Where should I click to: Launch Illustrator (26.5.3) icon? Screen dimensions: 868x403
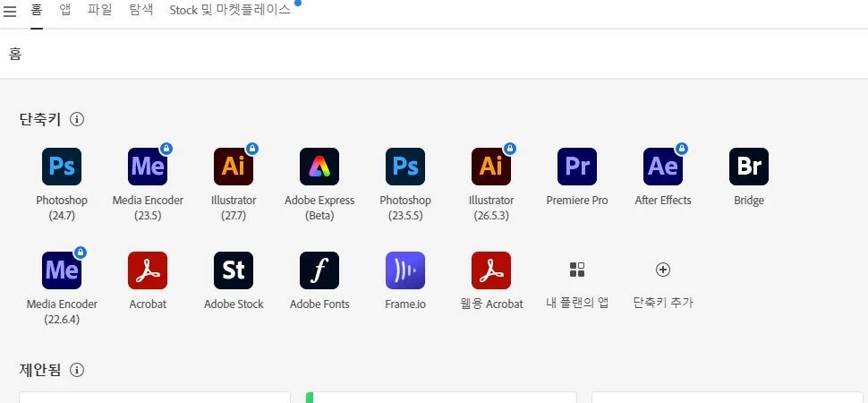click(x=491, y=167)
